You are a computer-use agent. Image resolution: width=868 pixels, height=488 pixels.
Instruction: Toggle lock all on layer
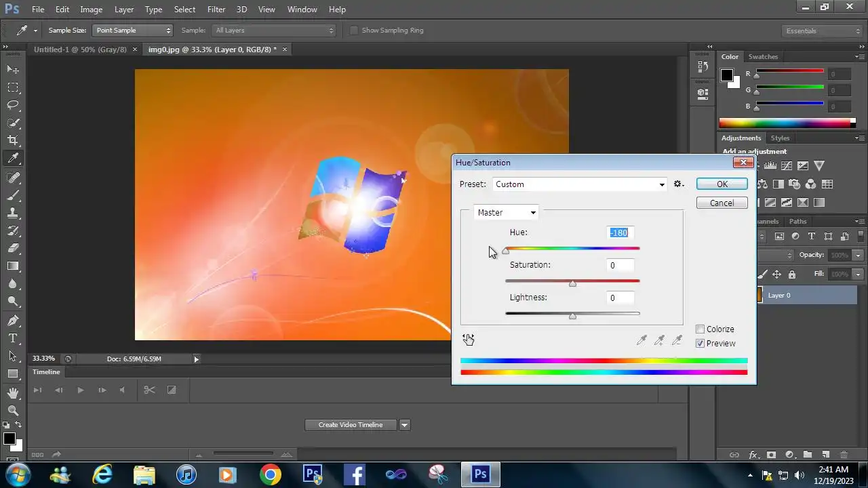pyautogui.click(x=791, y=274)
